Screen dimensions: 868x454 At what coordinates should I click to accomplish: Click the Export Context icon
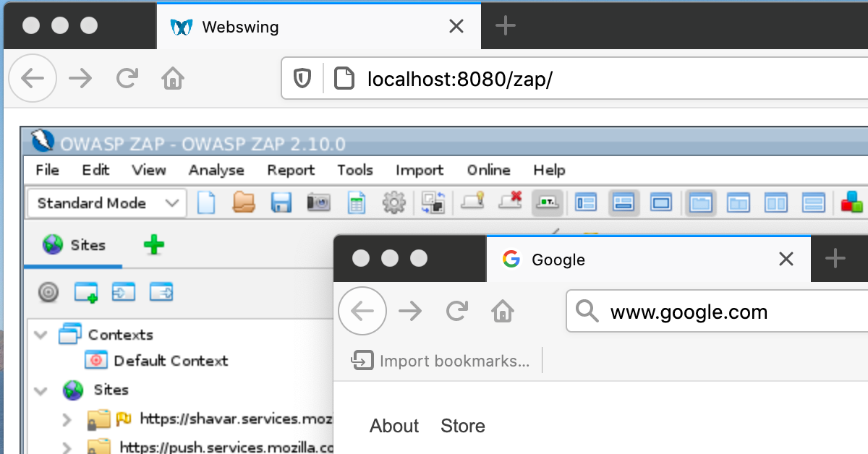(161, 292)
